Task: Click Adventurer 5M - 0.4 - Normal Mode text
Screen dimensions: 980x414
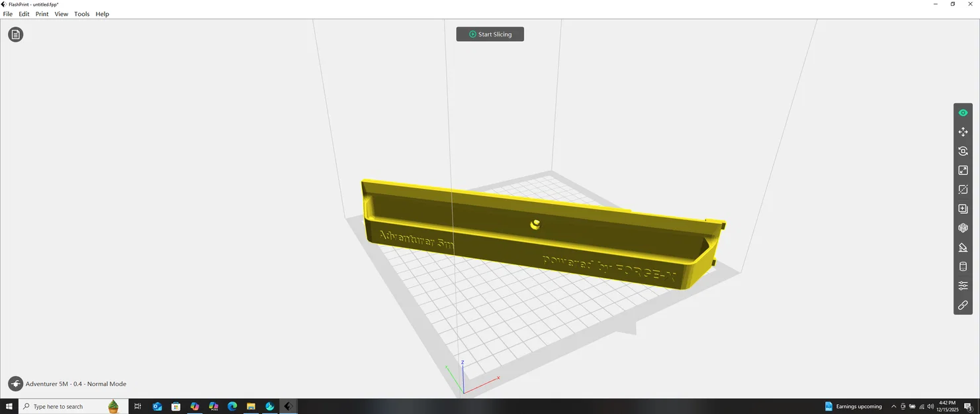Action: click(76, 384)
